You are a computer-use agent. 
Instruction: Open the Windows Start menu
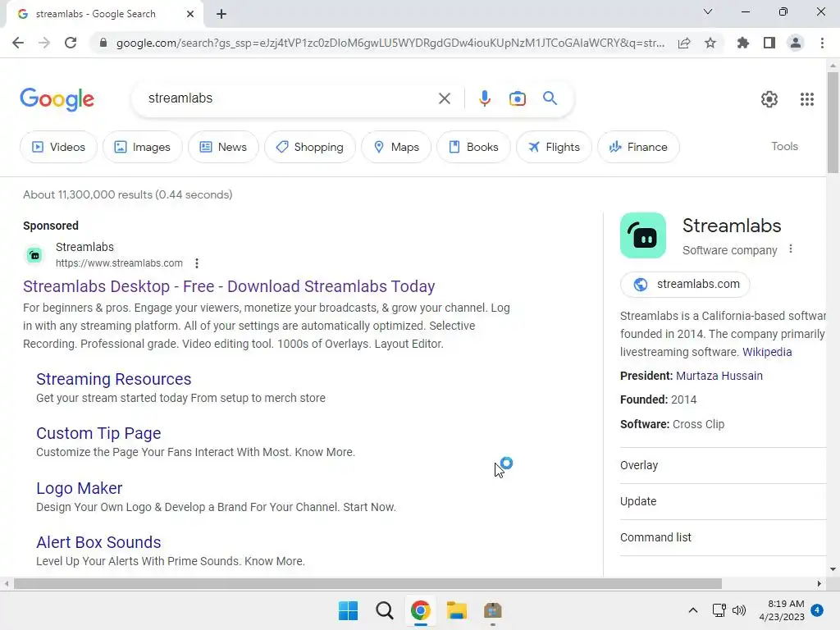[348, 610]
